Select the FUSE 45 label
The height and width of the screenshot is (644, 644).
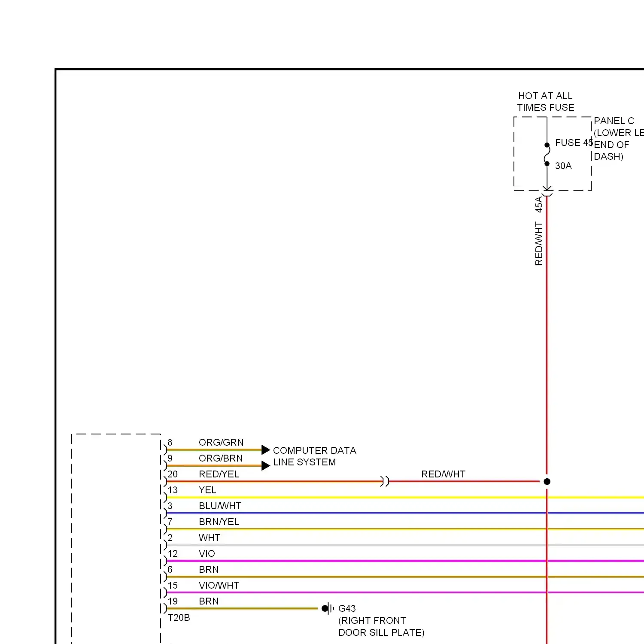tap(574, 143)
